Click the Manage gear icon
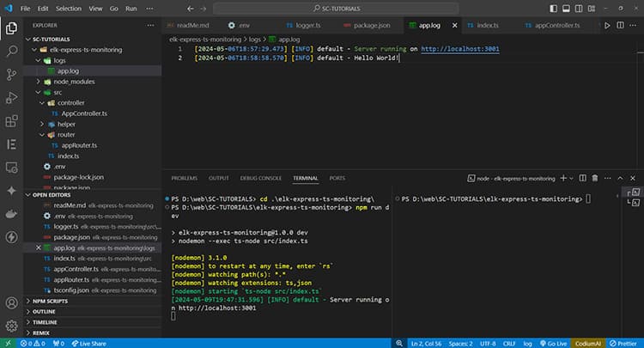 pyautogui.click(x=12, y=326)
